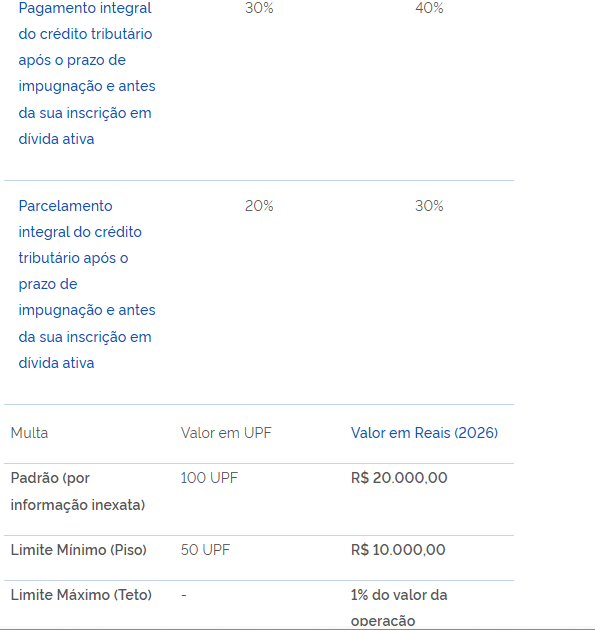The height and width of the screenshot is (630, 595).
Task: Select the 20% cell in Parcelamento row
Action: tap(259, 206)
